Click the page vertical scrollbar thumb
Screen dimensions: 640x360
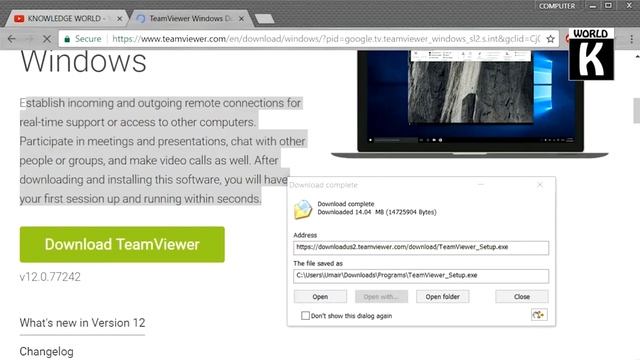pyautogui.click(x=636, y=110)
